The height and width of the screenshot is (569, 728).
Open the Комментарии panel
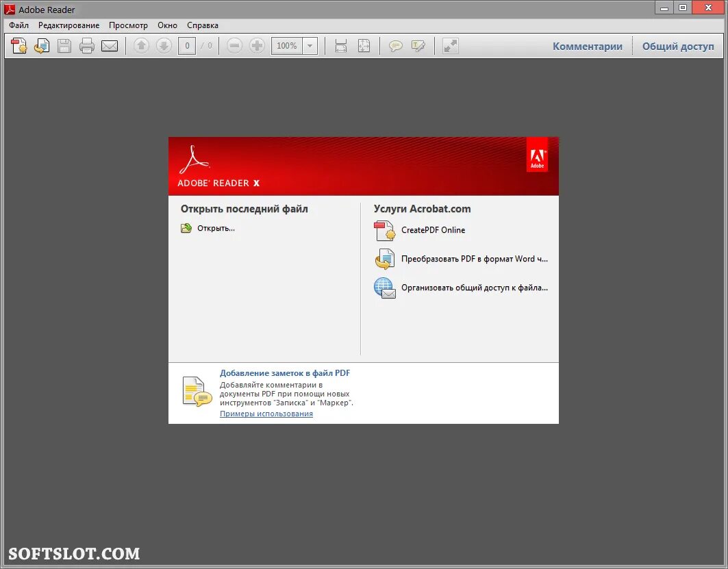(x=588, y=46)
